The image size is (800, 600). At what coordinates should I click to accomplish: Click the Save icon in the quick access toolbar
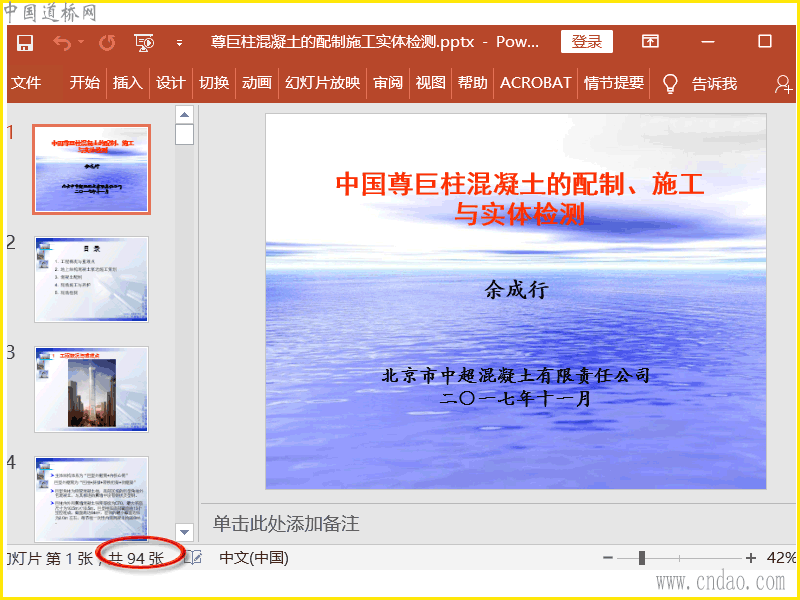pyautogui.click(x=25, y=43)
